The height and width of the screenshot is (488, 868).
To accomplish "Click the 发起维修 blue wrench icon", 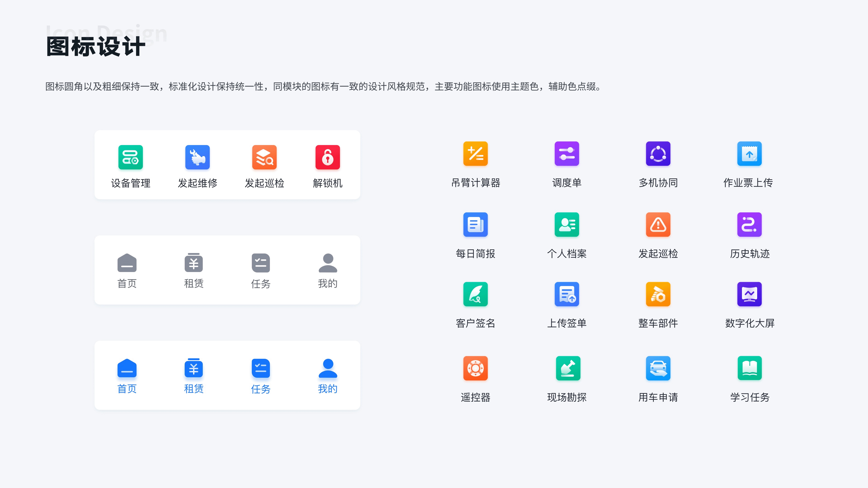I will (198, 157).
